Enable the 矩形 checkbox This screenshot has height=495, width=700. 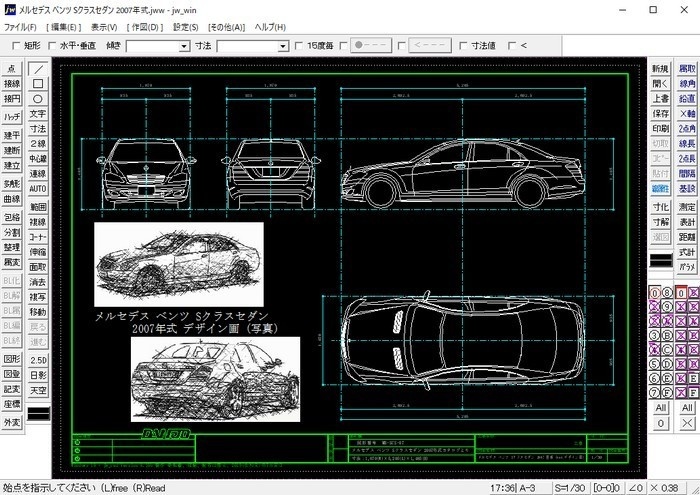coord(17,46)
